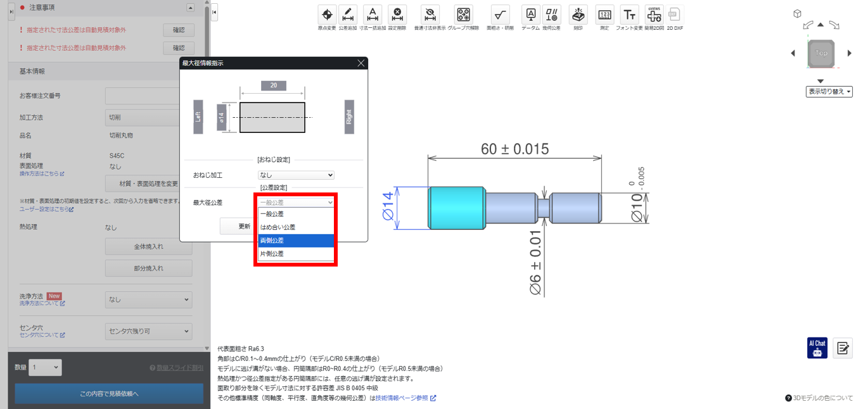Open 洗浄方法について link
The width and height of the screenshot is (868, 409).
pos(42,303)
